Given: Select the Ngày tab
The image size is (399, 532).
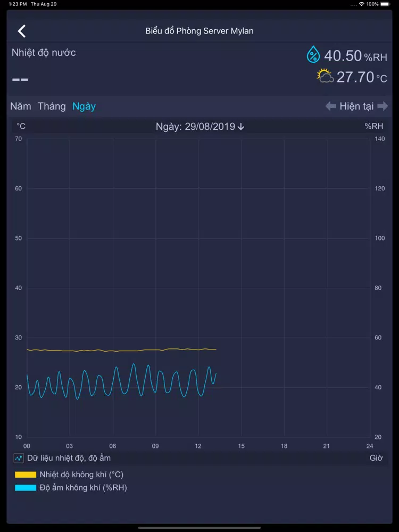Looking at the screenshot, I should (84, 106).
